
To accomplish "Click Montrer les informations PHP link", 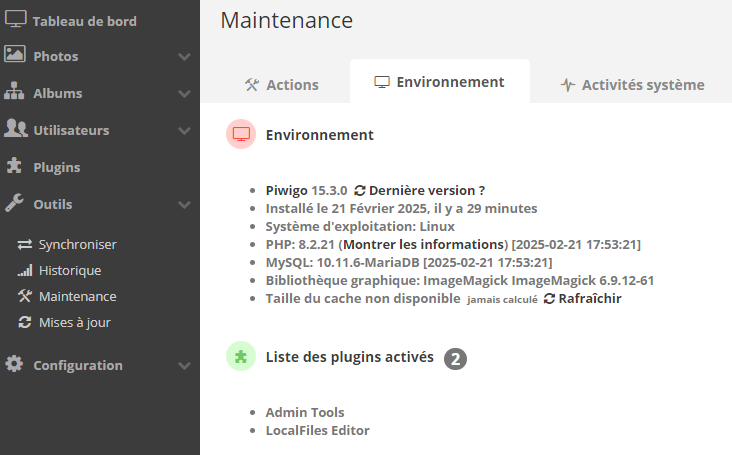I will 425,244.
